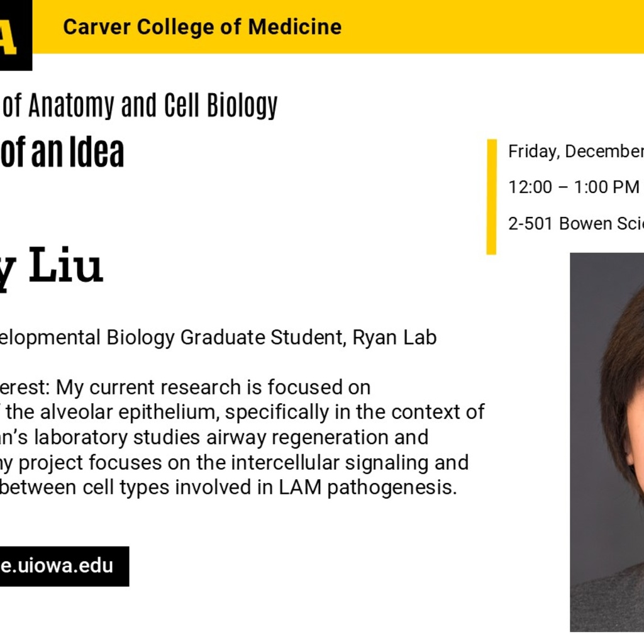Image resolution: width=644 pixels, height=644 pixels.
Task: Click the Ryan Lab text
Action: [394, 338]
